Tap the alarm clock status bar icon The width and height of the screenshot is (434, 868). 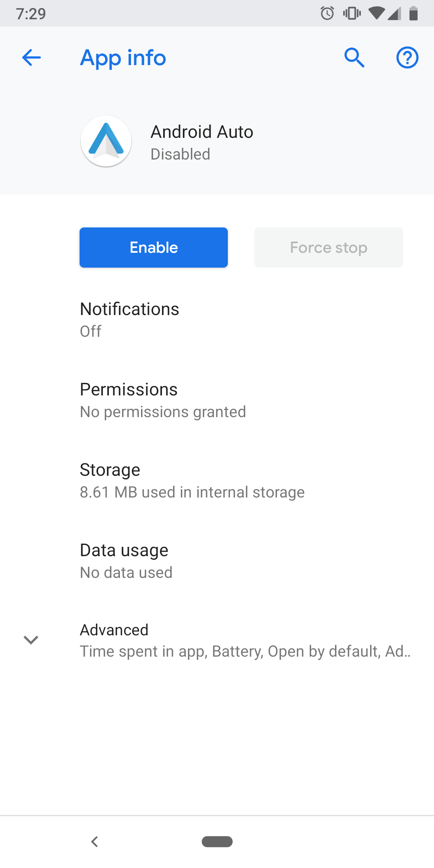tap(327, 13)
